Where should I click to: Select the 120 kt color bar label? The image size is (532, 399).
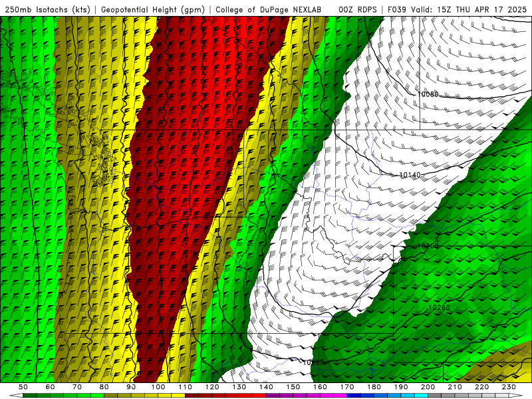212,387
